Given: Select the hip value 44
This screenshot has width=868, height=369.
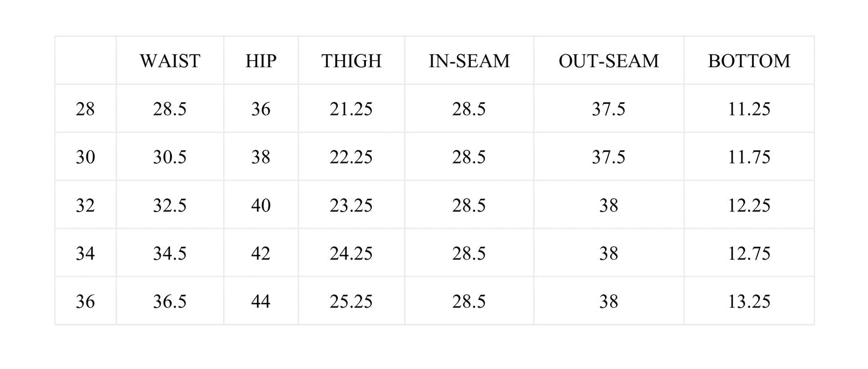Looking at the screenshot, I should [261, 302].
